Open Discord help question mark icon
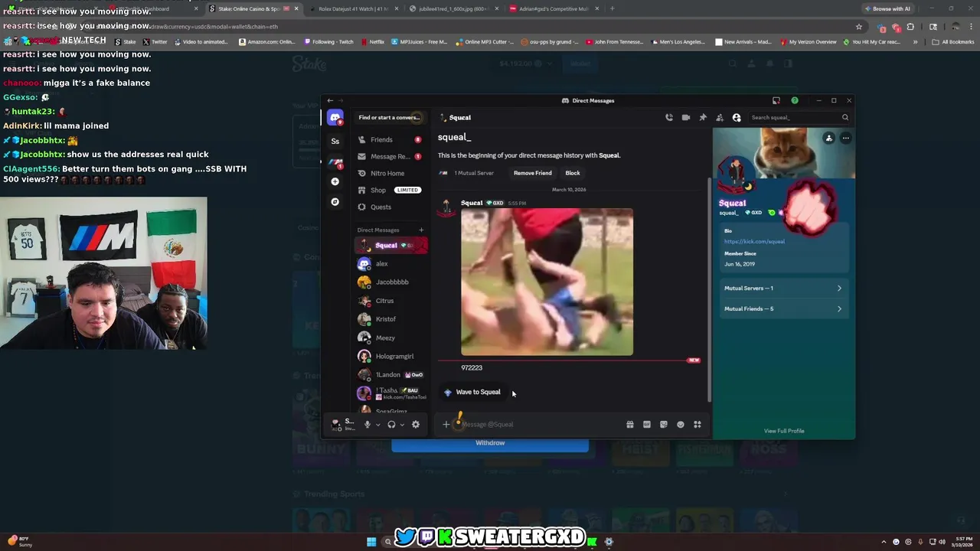980x551 pixels. pos(795,100)
